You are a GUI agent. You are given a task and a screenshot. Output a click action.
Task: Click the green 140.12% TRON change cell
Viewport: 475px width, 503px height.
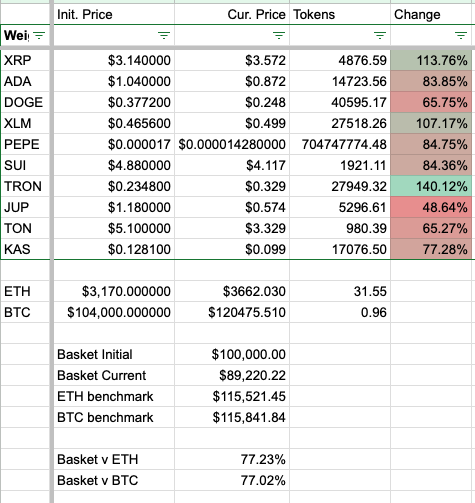(x=431, y=186)
